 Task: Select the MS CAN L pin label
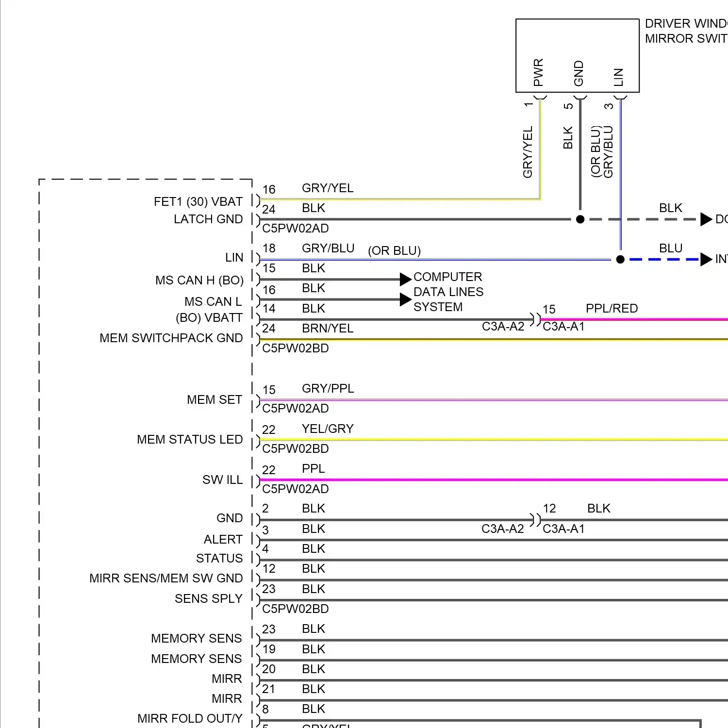pos(213,301)
